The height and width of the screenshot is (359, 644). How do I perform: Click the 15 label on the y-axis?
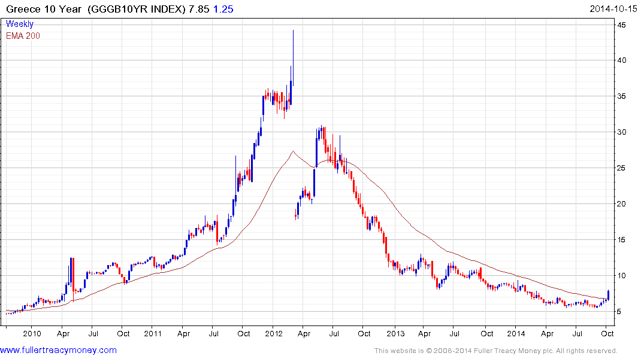click(x=621, y=239)
